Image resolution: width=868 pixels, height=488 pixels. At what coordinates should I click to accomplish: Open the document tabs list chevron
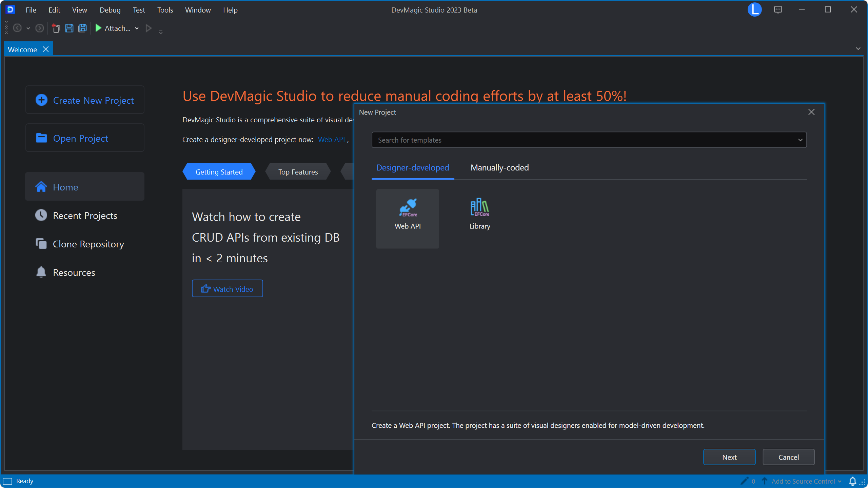coord(858,48)
